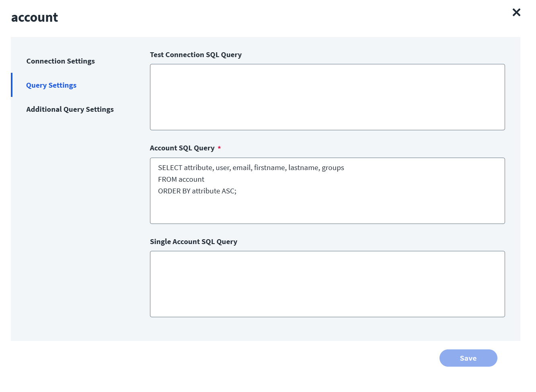Click the Test Connection SQL Query label
The width and height of the screenshot is (536, 392).
(196, 55)
